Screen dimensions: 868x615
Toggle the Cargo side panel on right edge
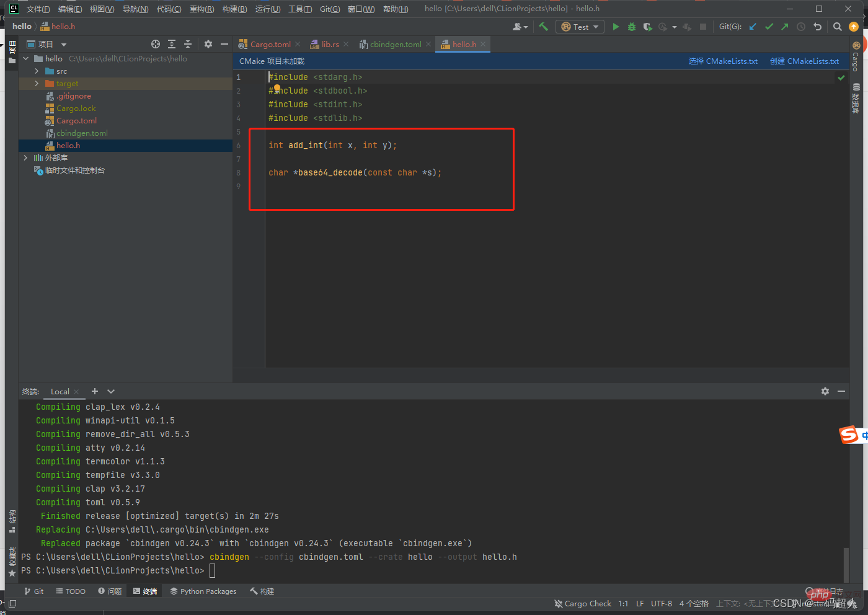pyautogui.click(x=856, y=57)
